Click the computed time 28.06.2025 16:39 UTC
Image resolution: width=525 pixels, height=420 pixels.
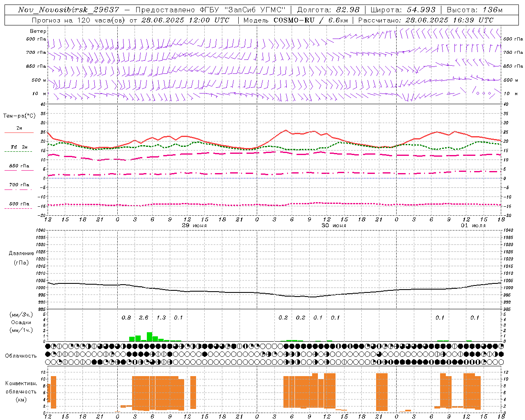tap(449, 20)
